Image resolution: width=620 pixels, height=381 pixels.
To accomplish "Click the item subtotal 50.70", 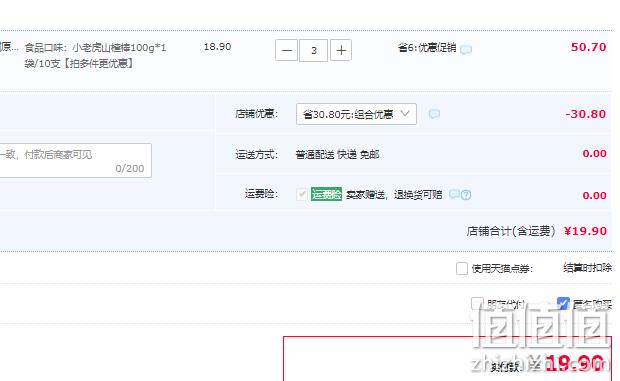I will click(588, 47).
